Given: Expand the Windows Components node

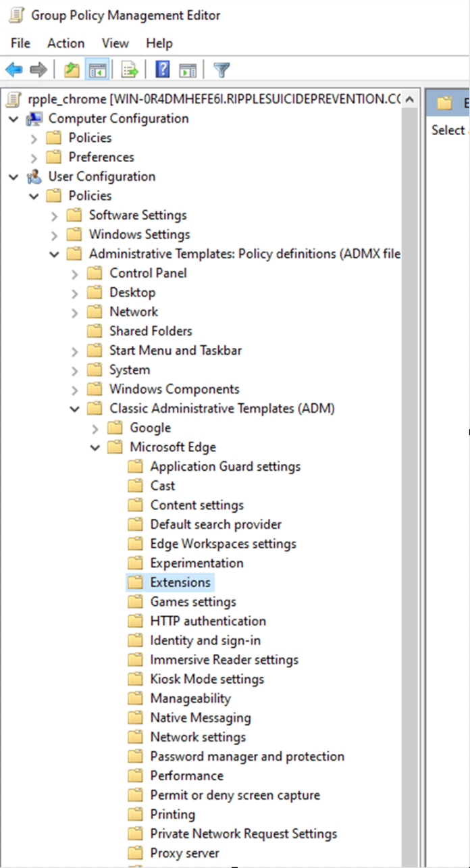Looking at the screenshot, I should [x=75, y=390].
